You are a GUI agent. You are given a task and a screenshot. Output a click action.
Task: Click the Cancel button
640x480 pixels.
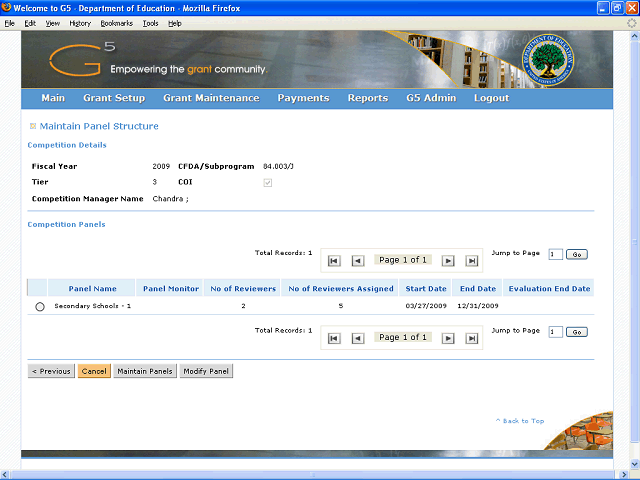pyautogui.click(x=94, y=371)
